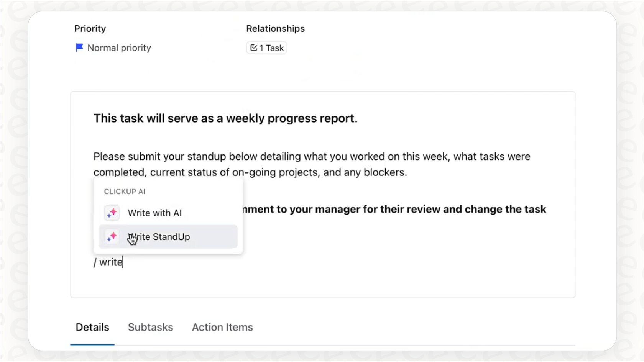Place cursor in the '/ write' command line
The image size is (644, 362).
point(111,262)
